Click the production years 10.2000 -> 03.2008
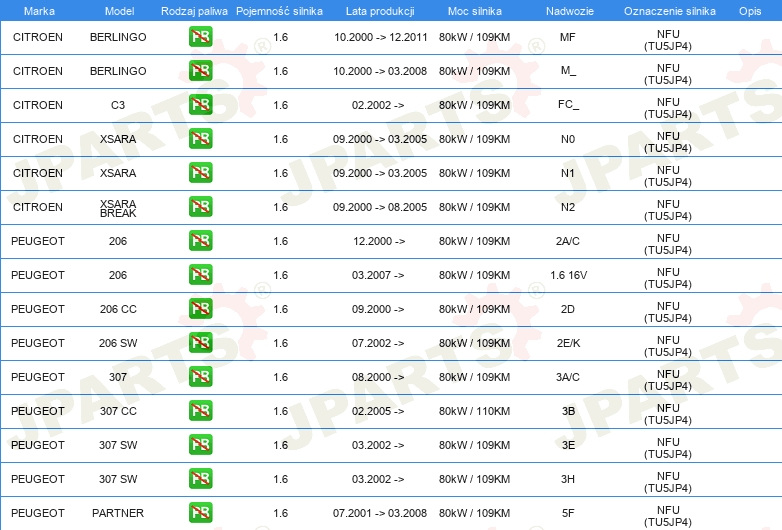782x530 pixels. pos(380,71)
